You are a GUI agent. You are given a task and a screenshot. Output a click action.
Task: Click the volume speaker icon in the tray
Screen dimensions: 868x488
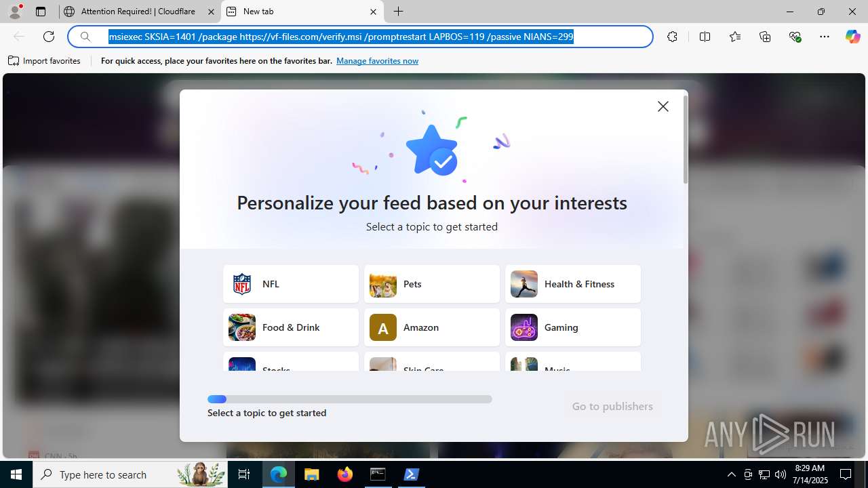(780, 474)
